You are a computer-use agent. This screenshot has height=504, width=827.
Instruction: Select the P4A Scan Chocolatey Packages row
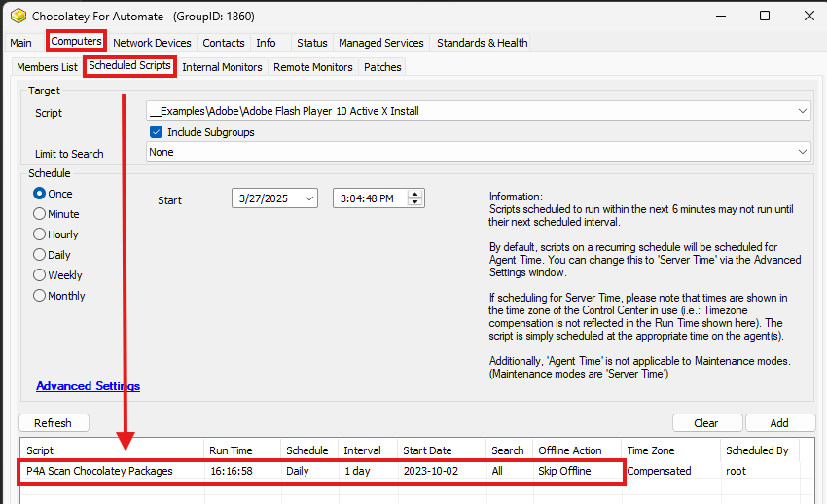(99, 471)
